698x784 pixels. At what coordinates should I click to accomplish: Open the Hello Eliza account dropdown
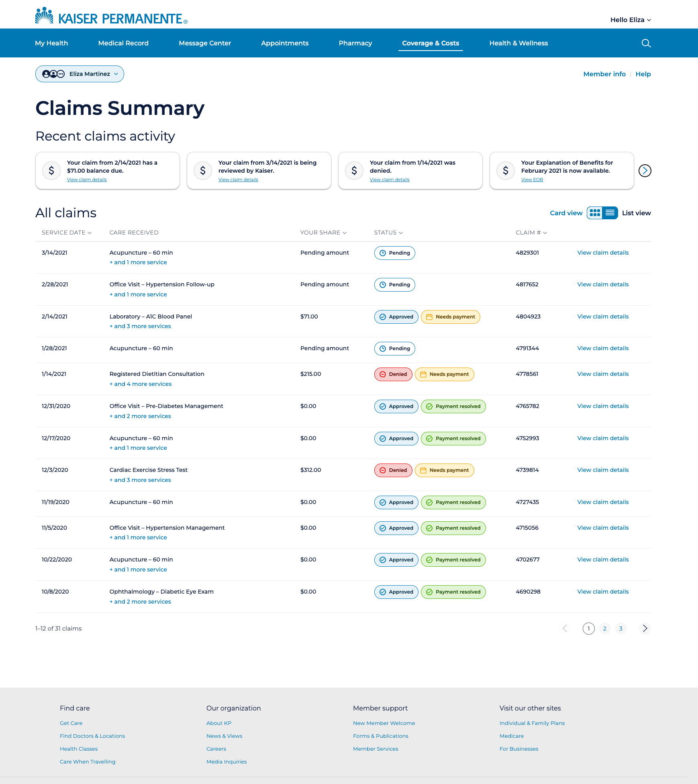pos(631,20)
